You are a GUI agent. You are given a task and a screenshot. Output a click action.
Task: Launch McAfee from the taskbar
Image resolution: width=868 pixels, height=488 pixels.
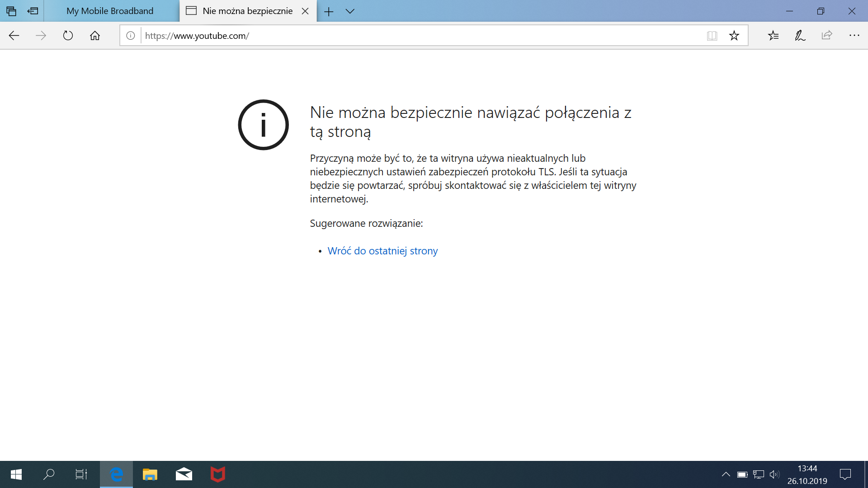coord(217,474)
